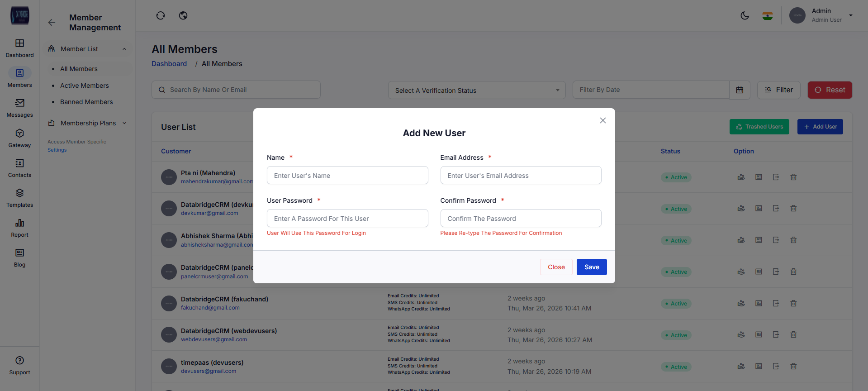Click the refresh icon in top toolbar
Viewport: 868px width, 391px height.
pos(161,16)
